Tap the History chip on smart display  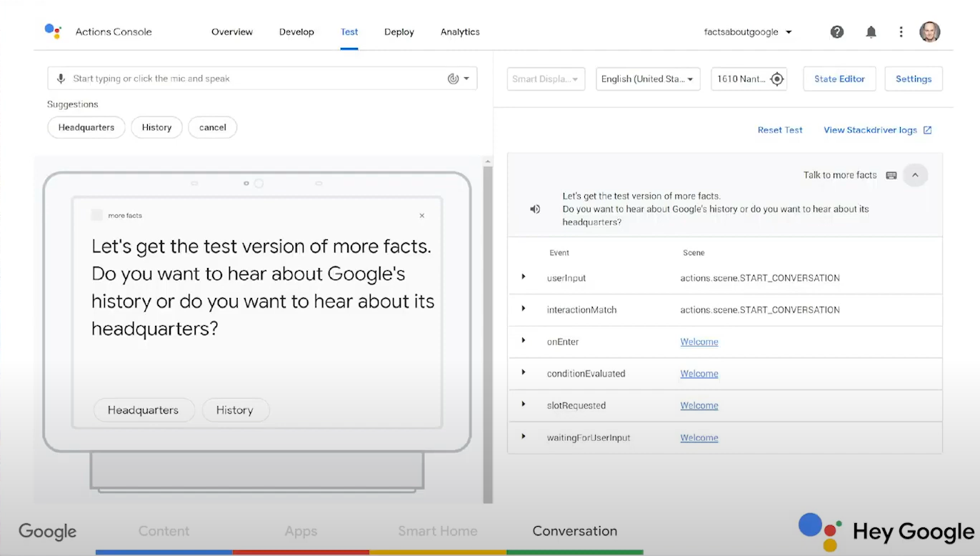[235, 410]
